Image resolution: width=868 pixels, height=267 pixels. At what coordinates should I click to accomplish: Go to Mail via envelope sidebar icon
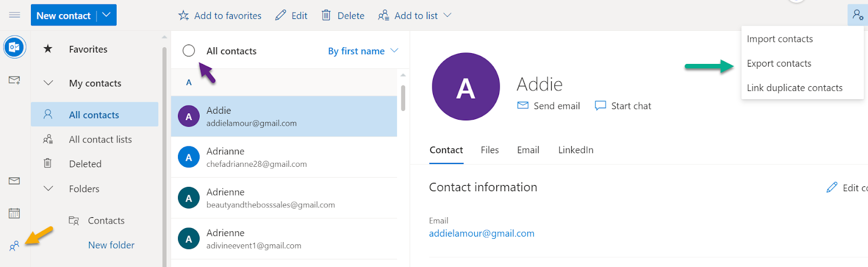[x=15, y=181]
